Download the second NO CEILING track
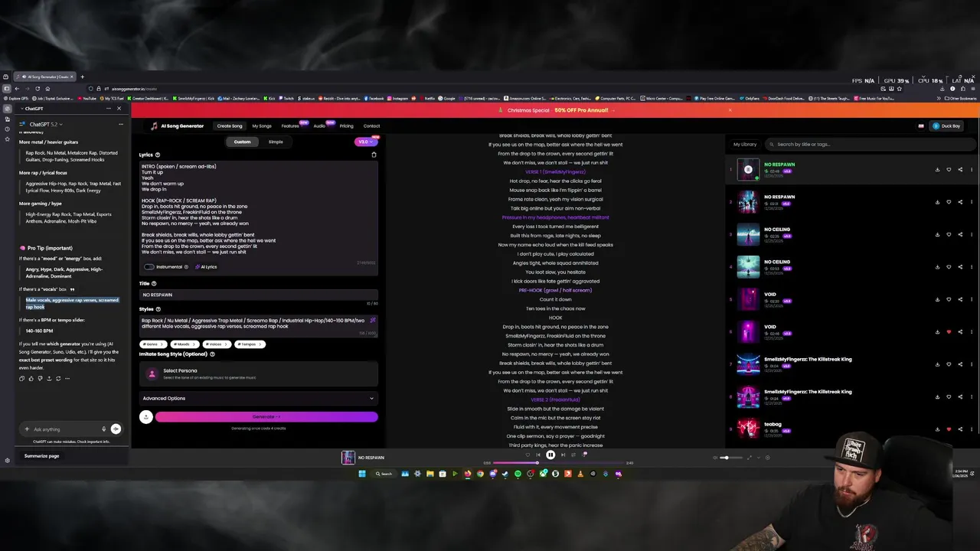Viewport: 980px width, 551px height. [937, 267]
